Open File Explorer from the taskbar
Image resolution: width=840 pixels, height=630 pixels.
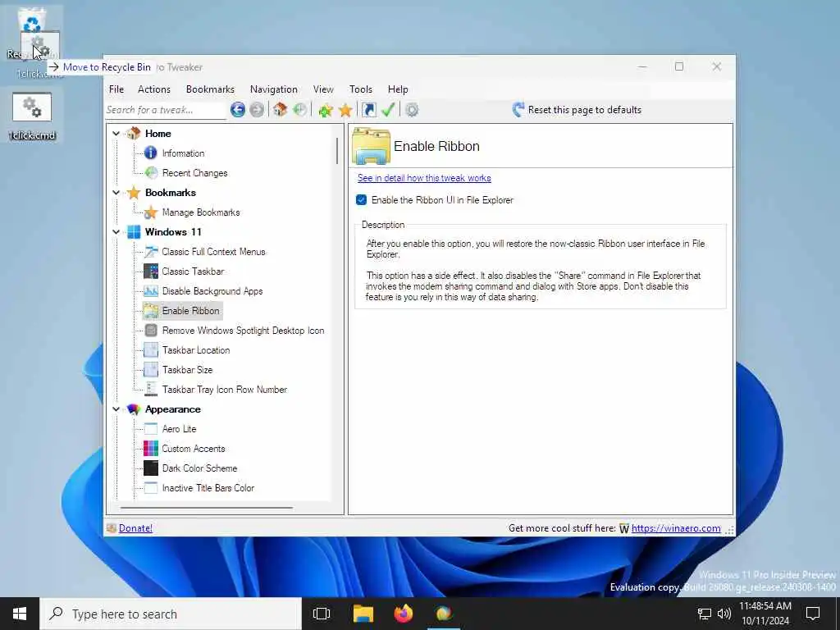(363, 614)
